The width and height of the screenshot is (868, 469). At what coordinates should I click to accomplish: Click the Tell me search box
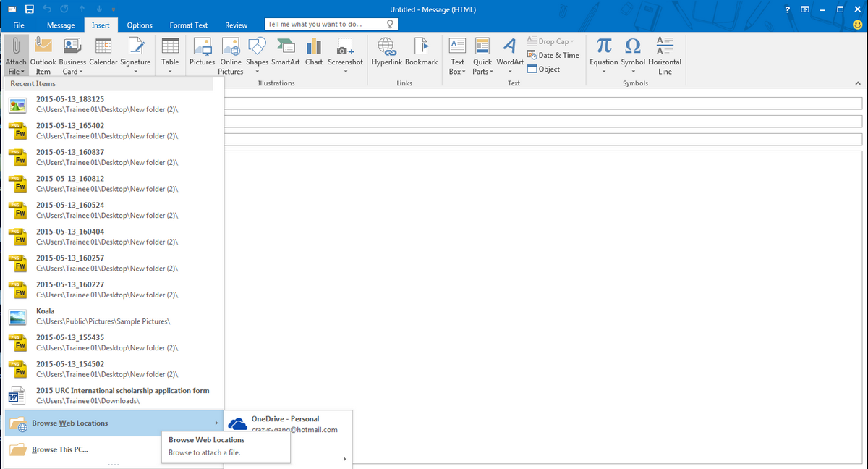331,24
